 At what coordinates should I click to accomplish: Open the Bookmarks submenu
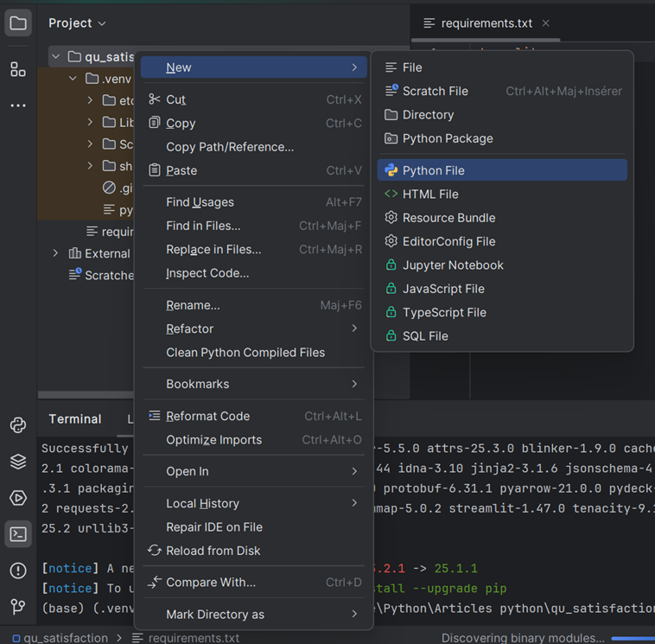tap(253, 384)
